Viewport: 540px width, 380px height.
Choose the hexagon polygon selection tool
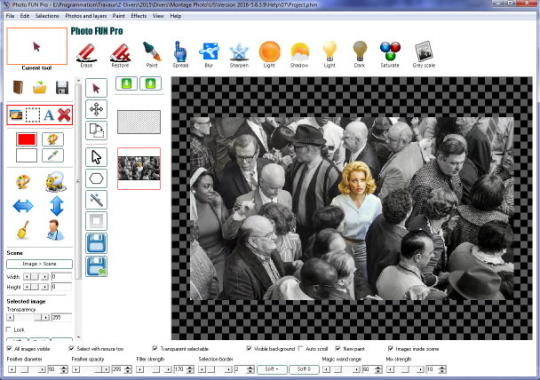click(x=96, y=178)
